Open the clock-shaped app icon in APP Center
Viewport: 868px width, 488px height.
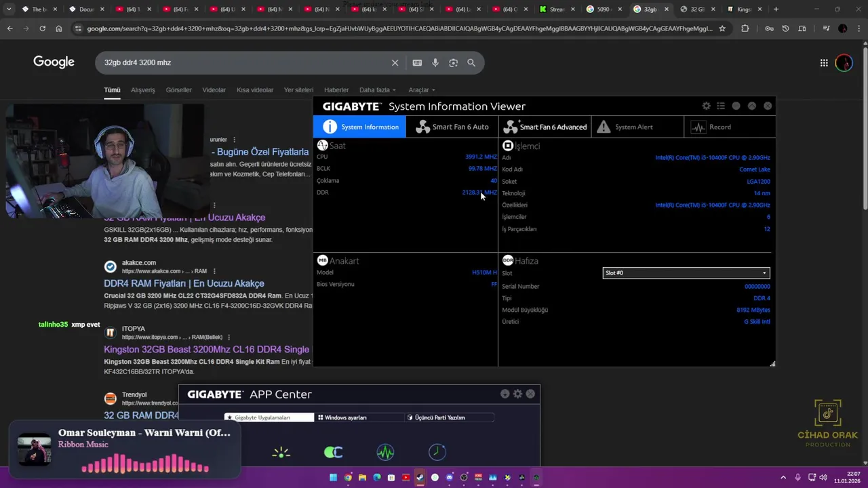[437, 452]
